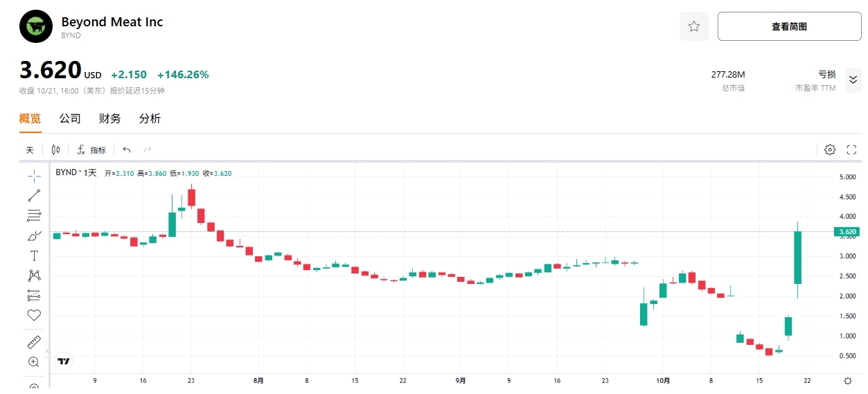Open the 指标 indicators menu

(91, 150)
